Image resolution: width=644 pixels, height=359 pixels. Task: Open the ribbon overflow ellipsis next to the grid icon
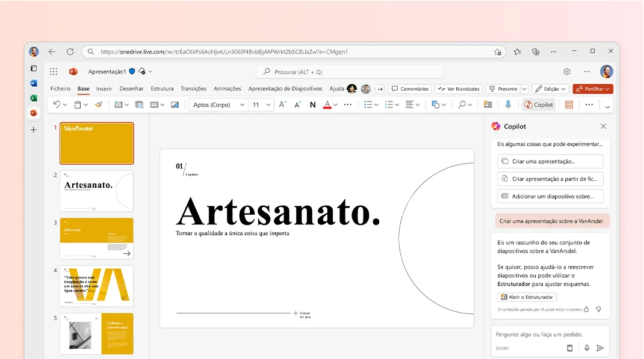589,105
